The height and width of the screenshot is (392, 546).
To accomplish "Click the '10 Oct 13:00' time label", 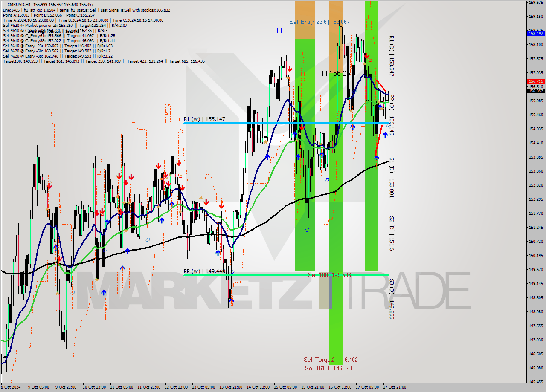I will [94, 387].
